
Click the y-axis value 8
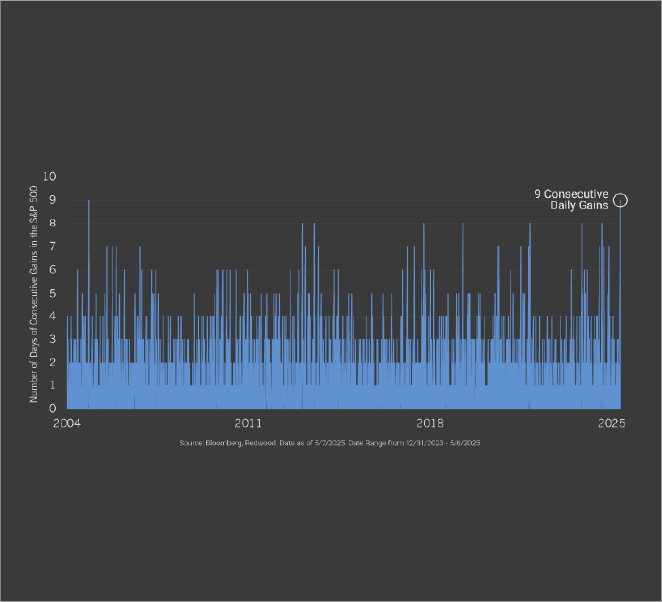click(53, 223)
